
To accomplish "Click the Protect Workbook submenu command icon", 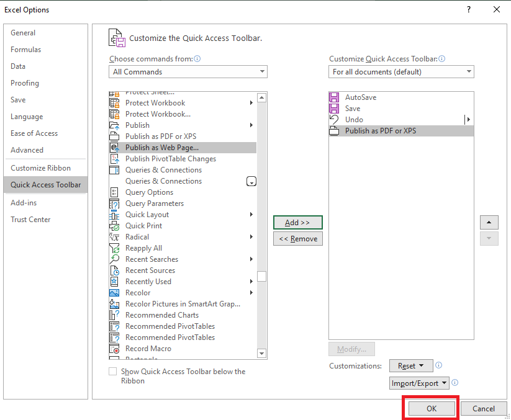I will [114, 103].
